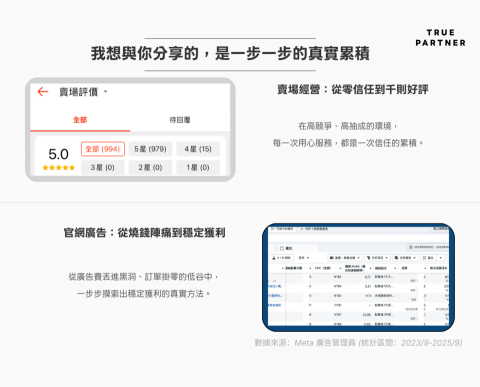
Task: Filter reviews by 3星 (0)
Action: 103,167
